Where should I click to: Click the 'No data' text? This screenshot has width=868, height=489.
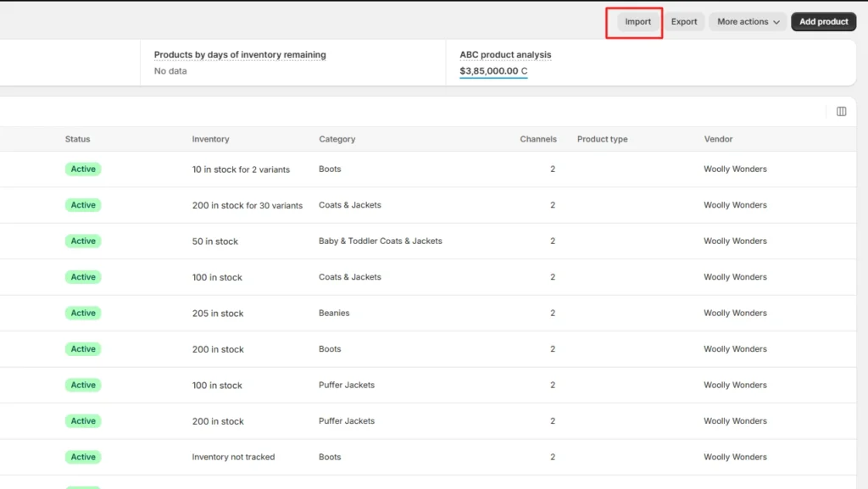pyautogui.click(x=170, y=71)
